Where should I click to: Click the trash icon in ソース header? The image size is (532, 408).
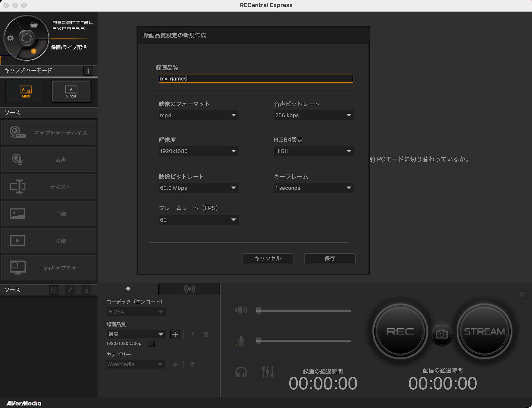click(86, 290)
